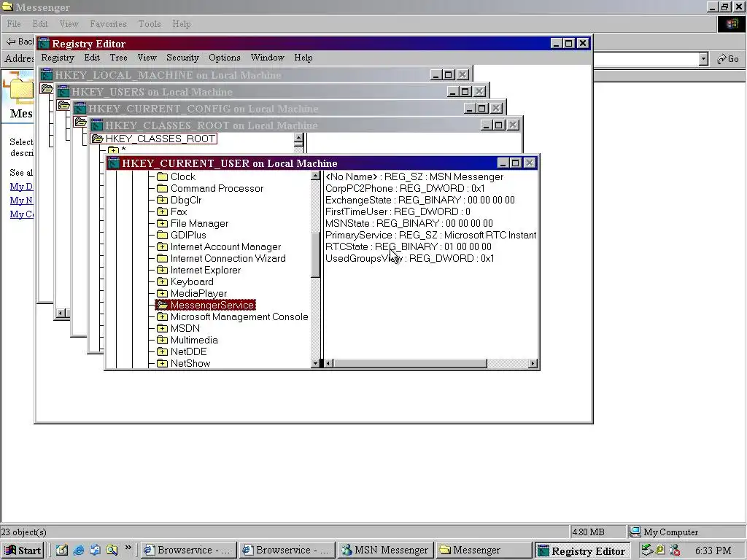Open Registry Editor Help menu

pyautogui.click(x=303, y=58)
